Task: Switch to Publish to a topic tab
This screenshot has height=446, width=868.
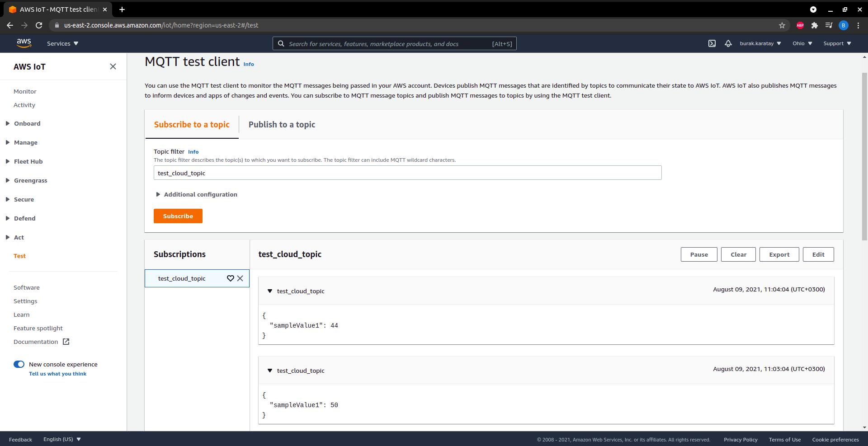Action: coord(282,125)
